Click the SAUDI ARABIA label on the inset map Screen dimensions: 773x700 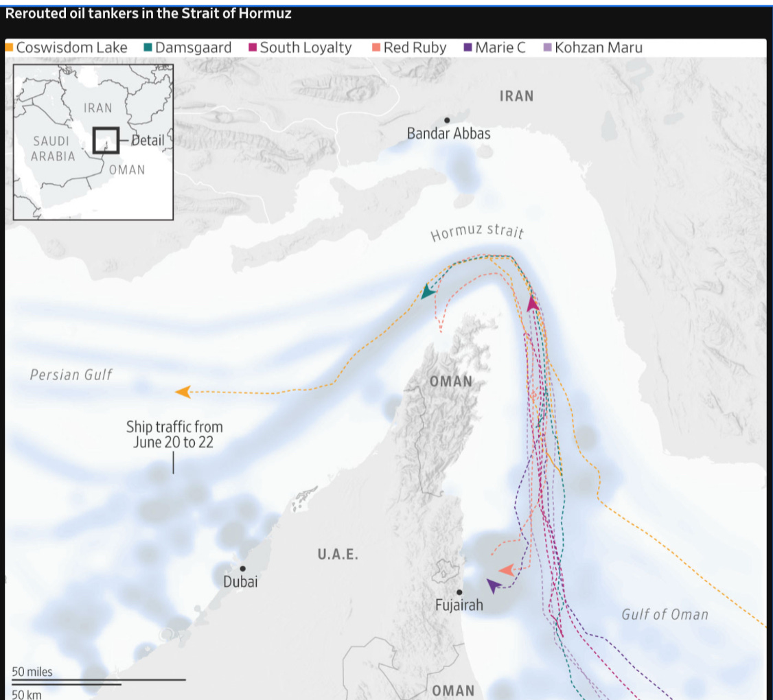[x=53, y=149]
